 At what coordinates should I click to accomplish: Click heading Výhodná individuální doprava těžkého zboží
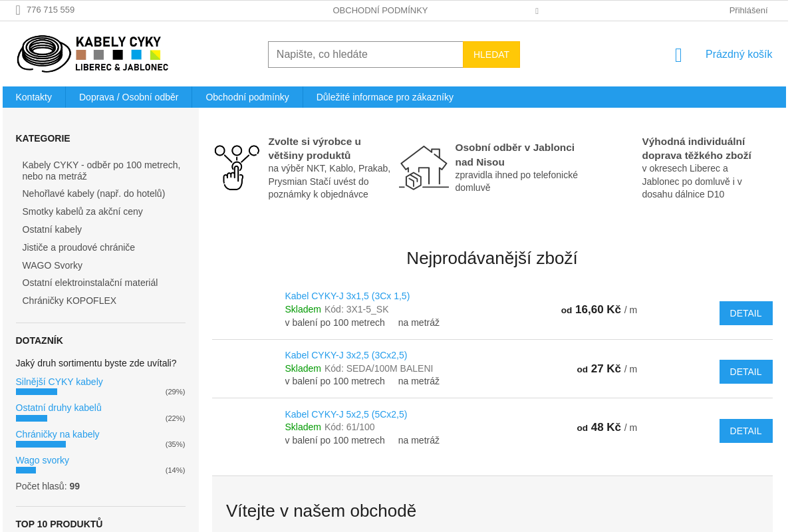(696, 148)
